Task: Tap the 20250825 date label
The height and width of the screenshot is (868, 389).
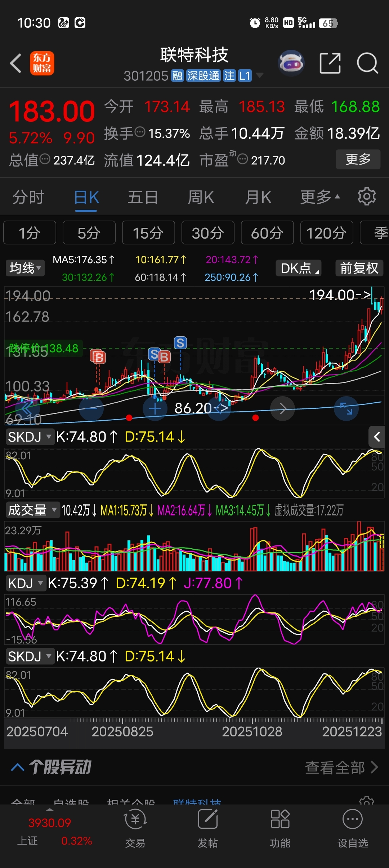Action: pos(122,731)
